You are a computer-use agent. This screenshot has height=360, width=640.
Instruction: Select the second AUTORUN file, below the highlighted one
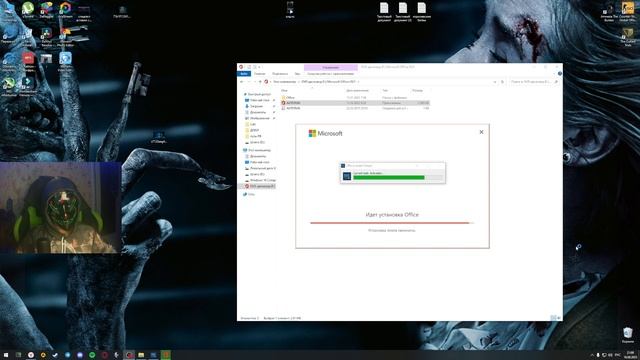click(x=293, y=108)
